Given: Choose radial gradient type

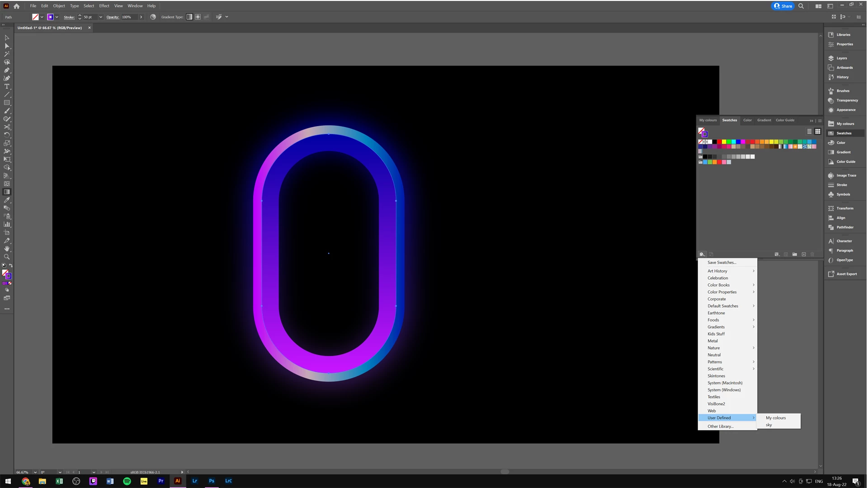Looking at the screenshot, I should tap(198, 17).
